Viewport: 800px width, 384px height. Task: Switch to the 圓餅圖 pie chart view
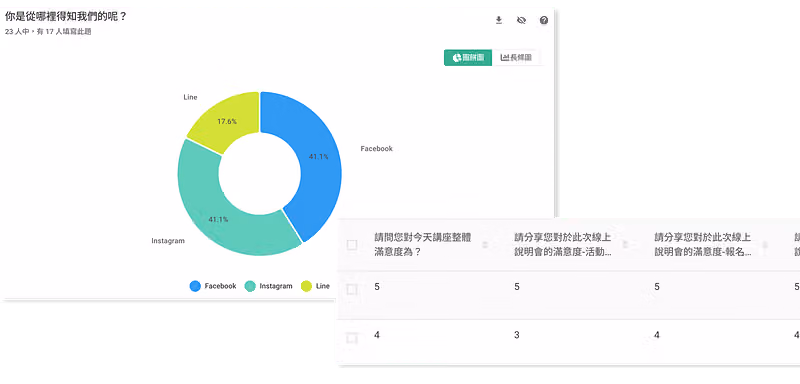coord(468,58)
